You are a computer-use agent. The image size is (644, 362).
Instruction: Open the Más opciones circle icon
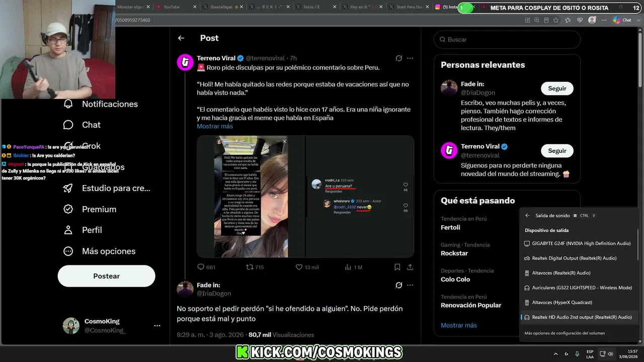(68, 251)
